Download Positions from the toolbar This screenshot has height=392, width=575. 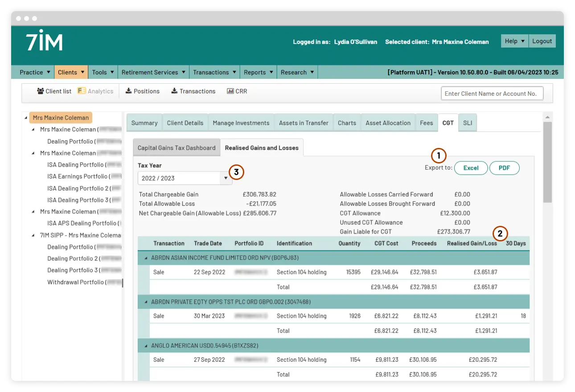click(x=128, y=91)
